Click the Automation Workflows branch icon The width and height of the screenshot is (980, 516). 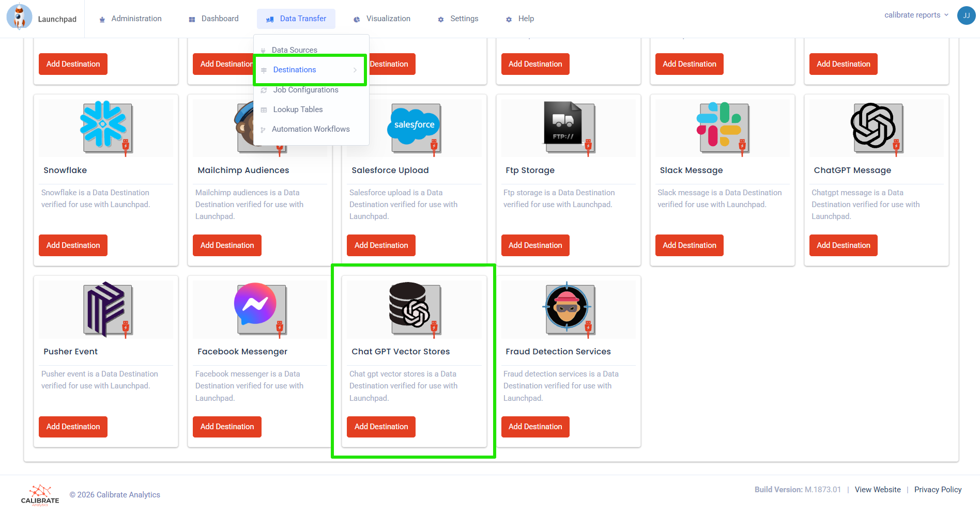(263, 130)
